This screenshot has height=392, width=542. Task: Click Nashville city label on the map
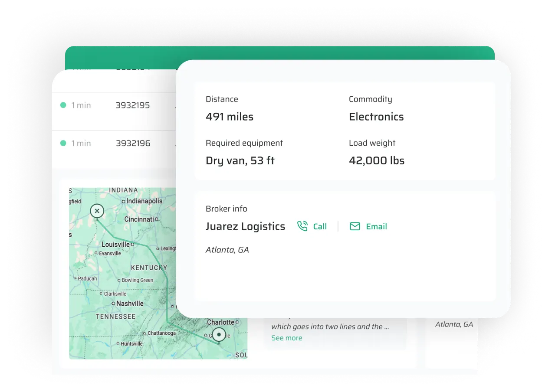pos(129,304)
